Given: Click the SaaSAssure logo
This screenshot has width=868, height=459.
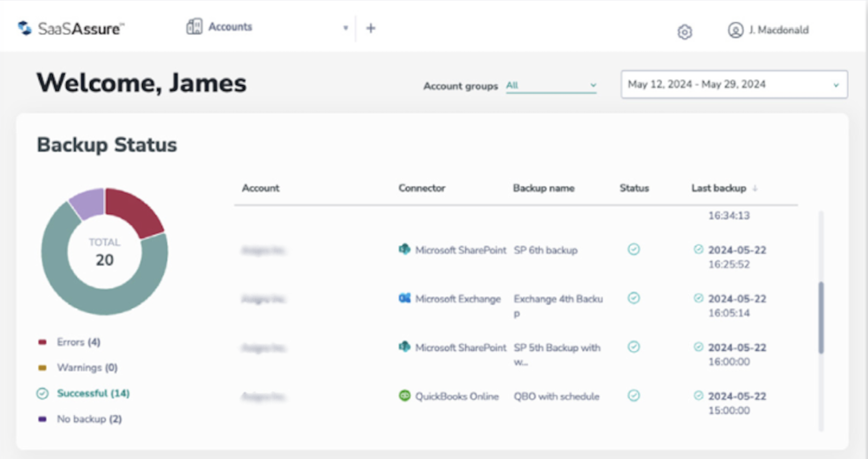Looking at the screenshot, I should pos(71,29).
